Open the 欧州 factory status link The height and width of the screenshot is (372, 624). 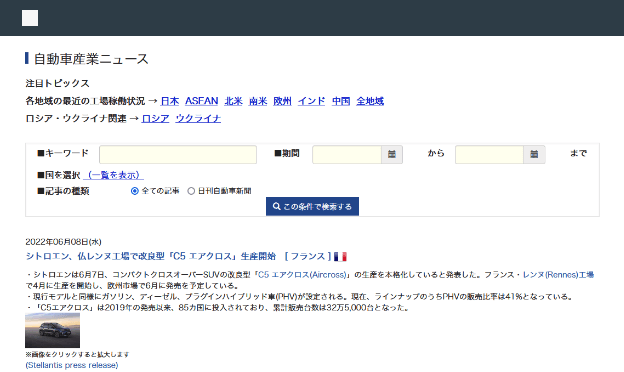point(282,101)
